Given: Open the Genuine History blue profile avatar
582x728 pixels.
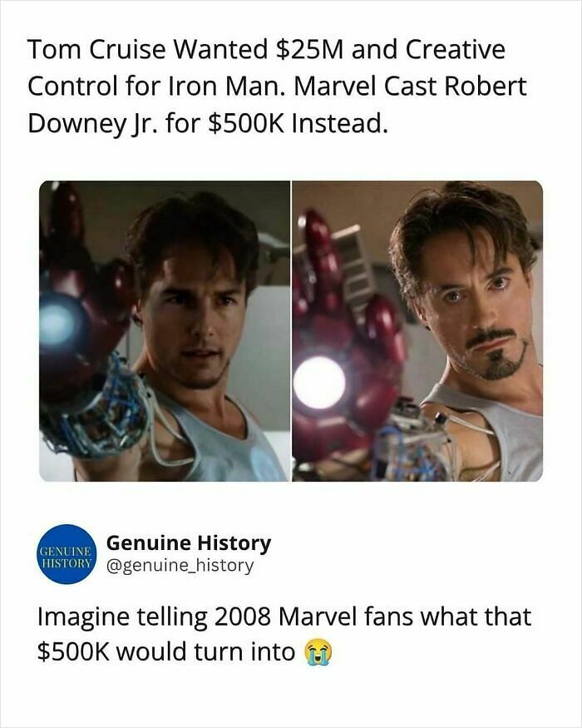Looking at the screenshot, I should 67,554.
